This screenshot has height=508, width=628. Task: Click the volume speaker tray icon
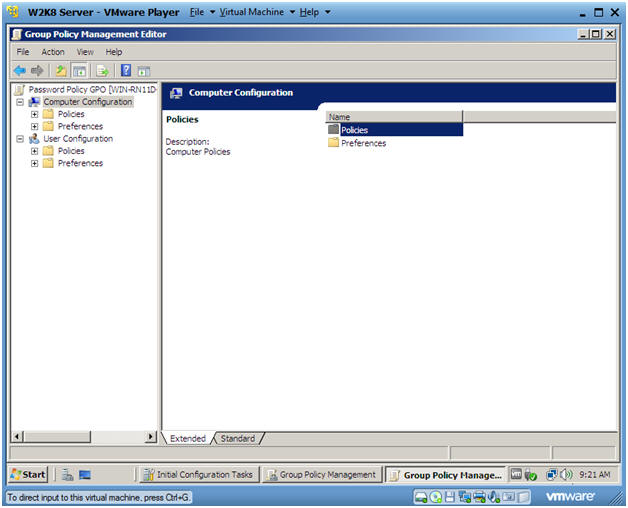point(566,474)
